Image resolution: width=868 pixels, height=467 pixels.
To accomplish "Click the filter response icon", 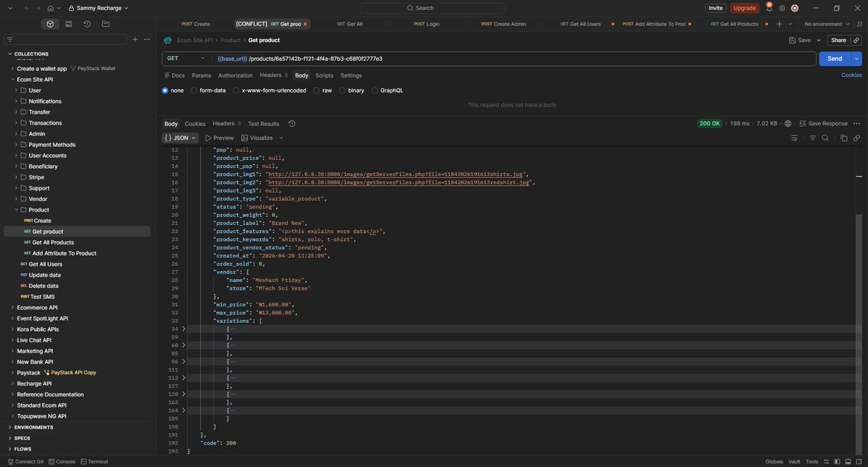I will pos(812,138).
